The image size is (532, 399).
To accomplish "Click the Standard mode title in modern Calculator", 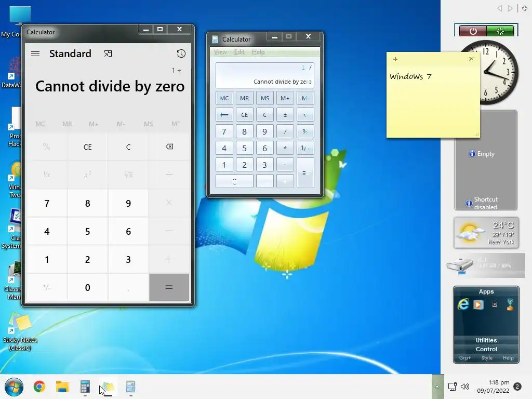I will click(x=70, y=54).
